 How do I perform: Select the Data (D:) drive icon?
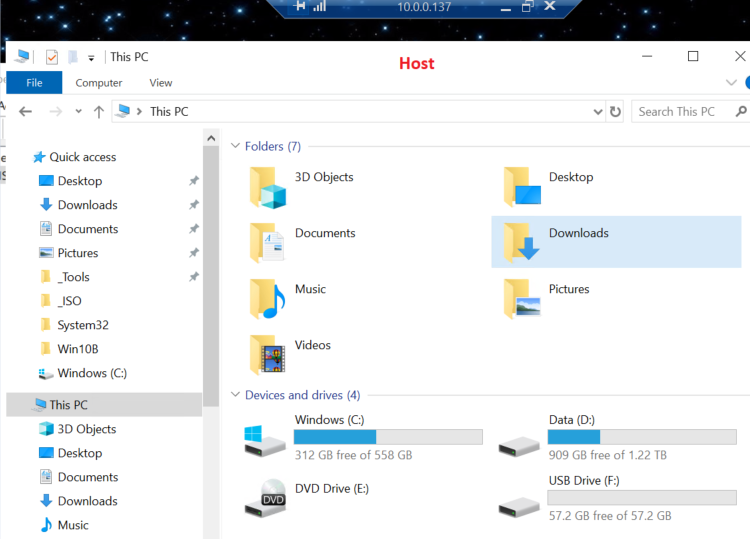click(x=519, y=447)
